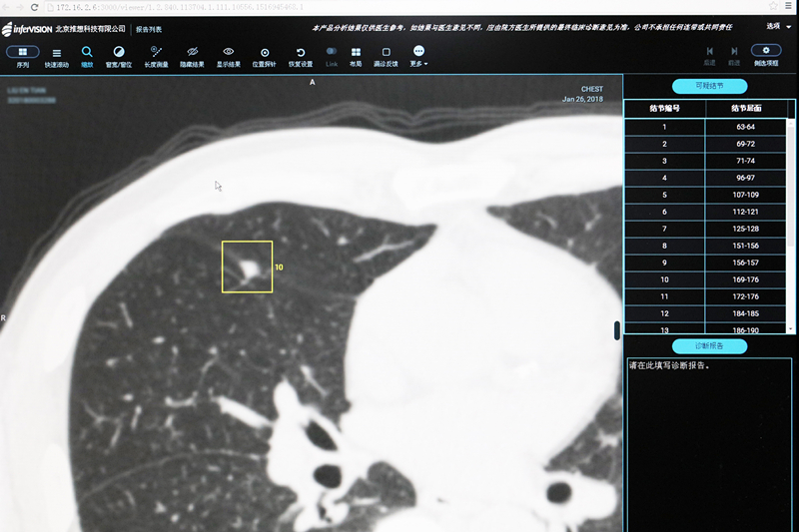Open the 选项 options dropdown at top right
The image size is (799, 532).
tap(776, 27)
